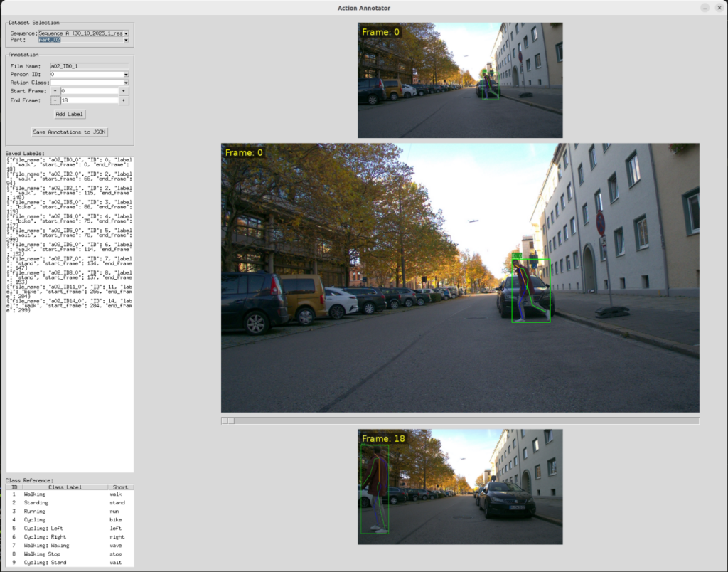
Task: Click in the End Frame input field
Action: pos(89,100)
